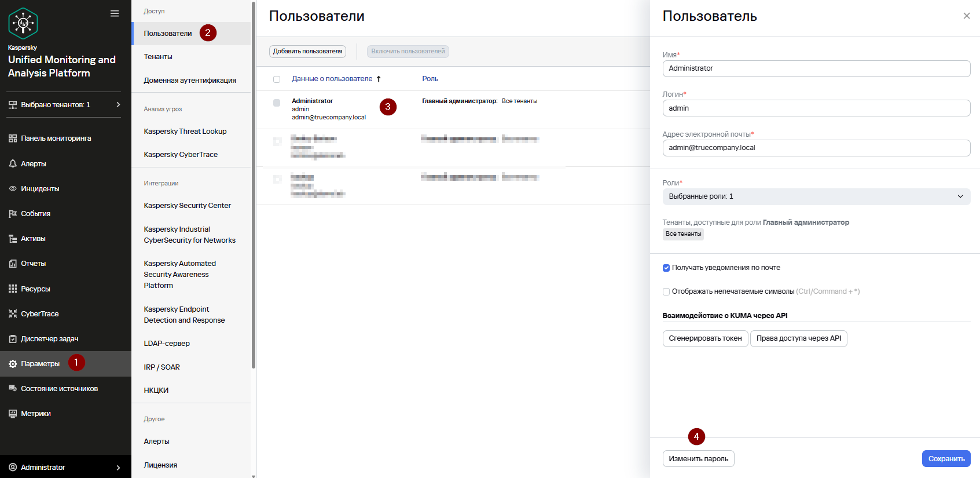Click the Resources grid icon
980x478 pixels.
click(13, 289)
